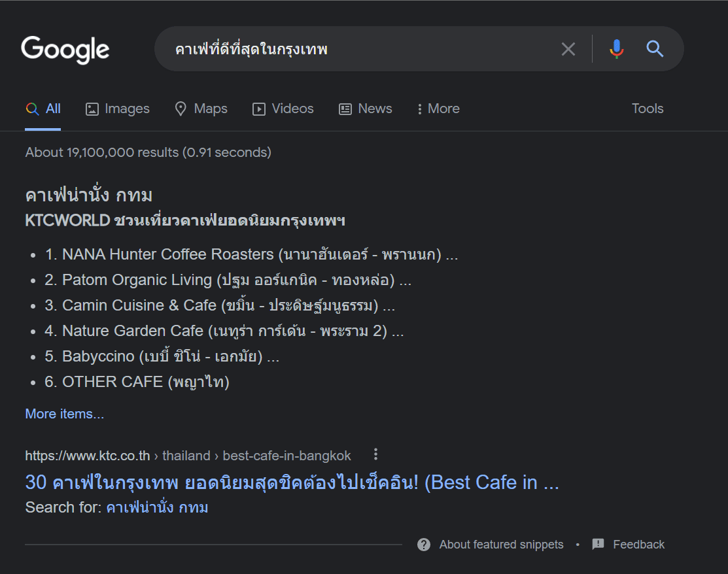Expand the More search options menu
Image resolution: width=728 pixels, height=574 pixels.
coord(438,109)
